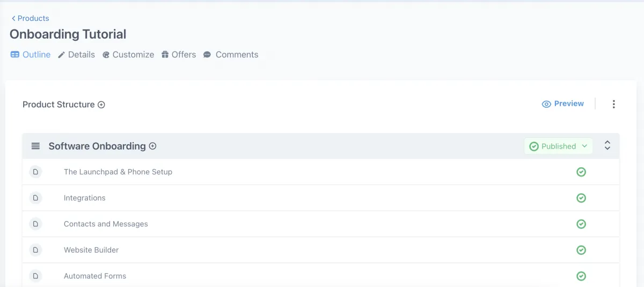Open the Offers tab
The width and height of the screenshot is (644, 287).
pyautogui.click(x=179, y=55)
